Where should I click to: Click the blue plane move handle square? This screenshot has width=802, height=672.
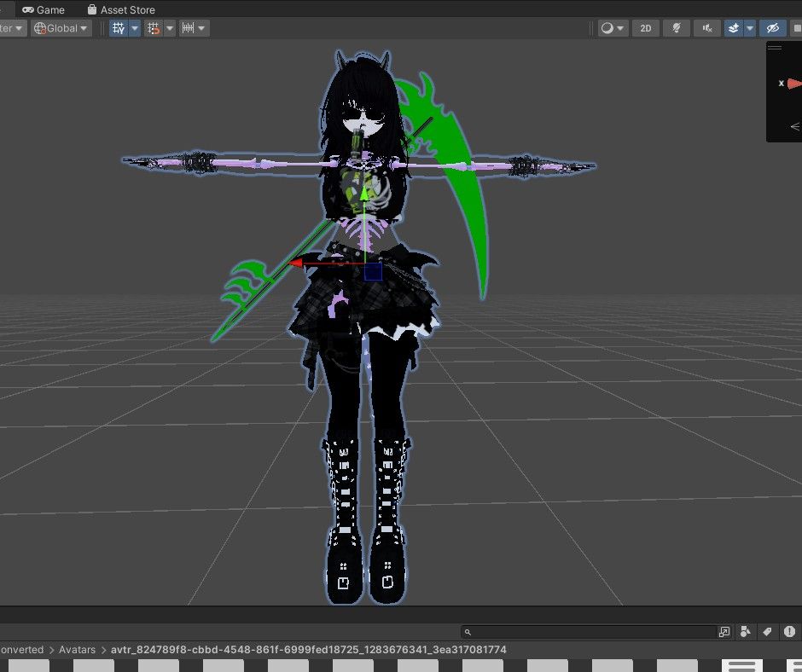(373, 272)
